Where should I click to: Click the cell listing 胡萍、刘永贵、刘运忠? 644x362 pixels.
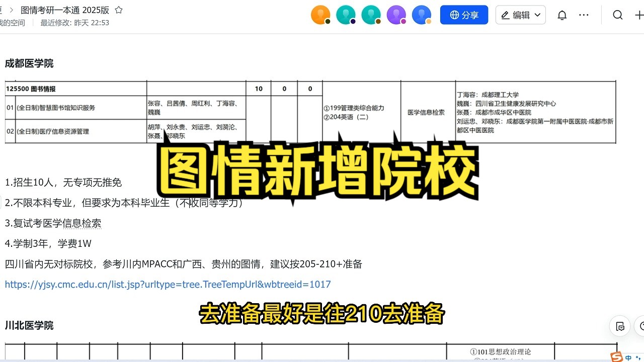[196, 131]
